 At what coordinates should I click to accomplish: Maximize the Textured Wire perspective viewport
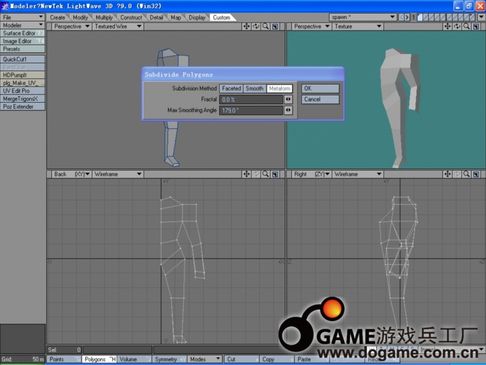pyautogui.click(x=275, y=26)
